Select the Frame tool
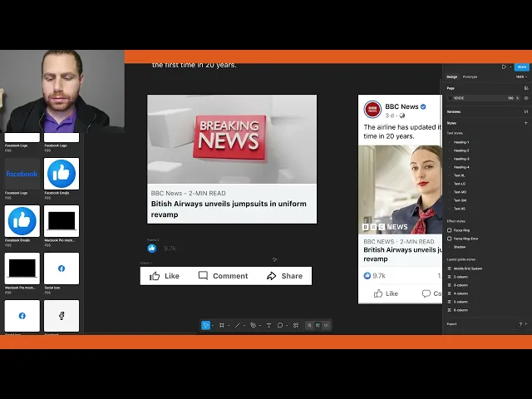Viewport: 532px width, 399px height. (222, 325)
